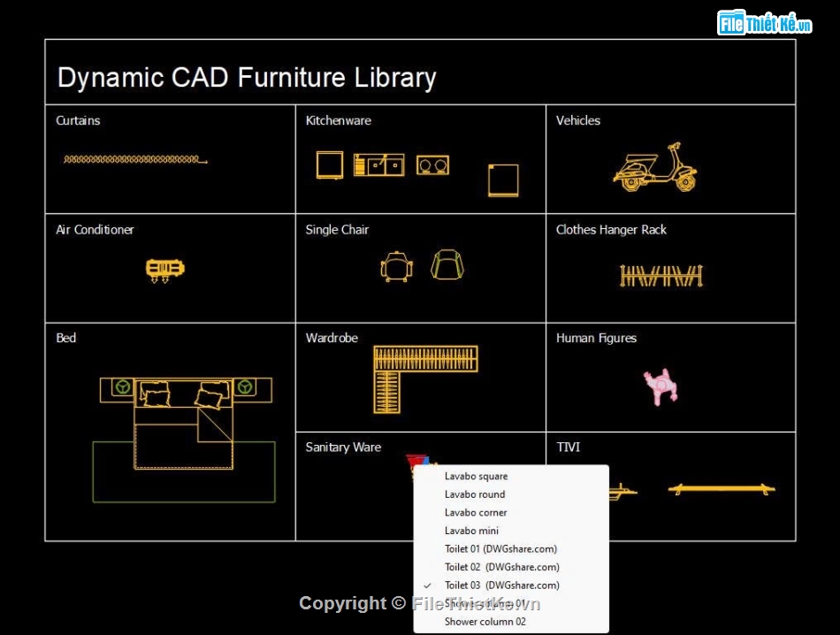Click the sink unit icon in Kitchenware

pyautogui.click(x=378, y=164)
